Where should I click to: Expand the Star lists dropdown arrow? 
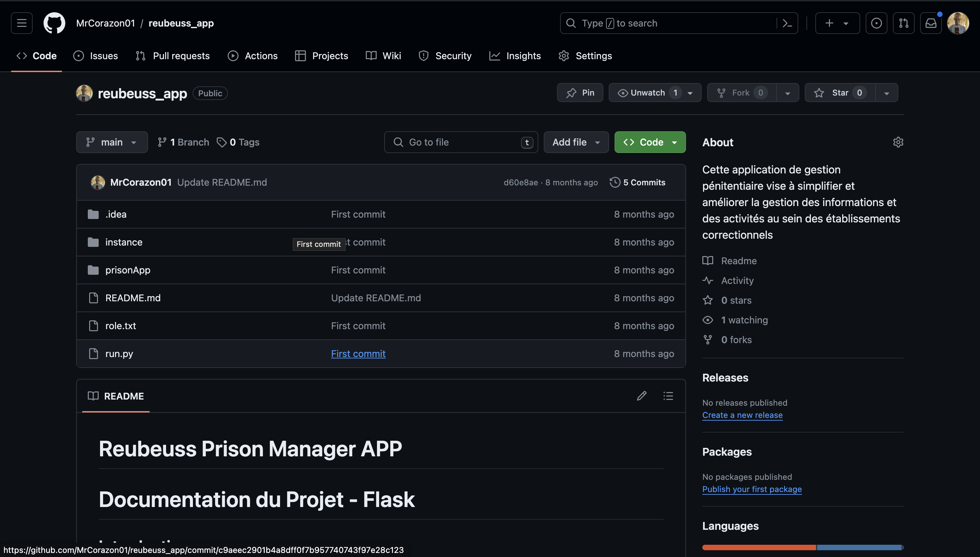[887, 93]
